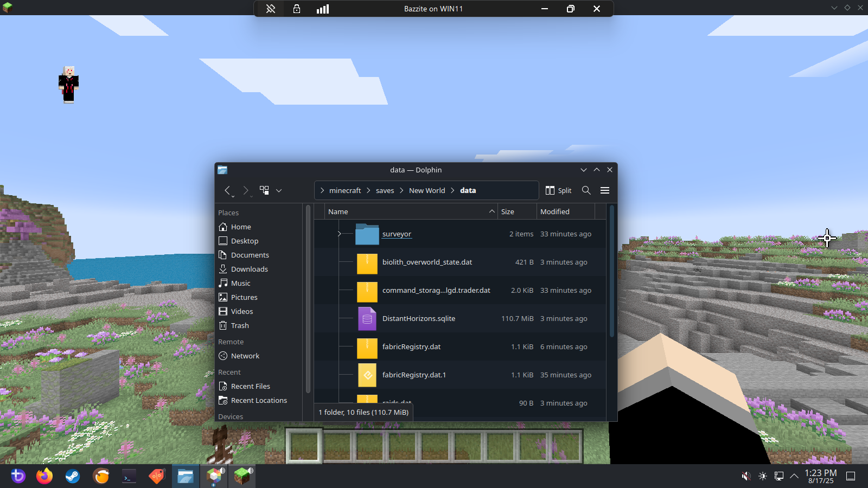Click the data breadcrumb

[x=468, y=190]
